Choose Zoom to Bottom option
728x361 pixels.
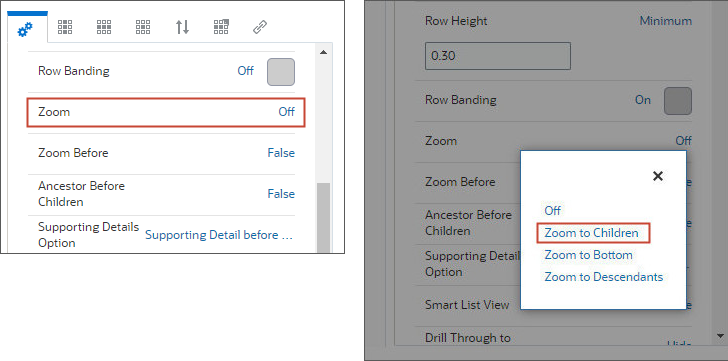[x=588, y=255]
